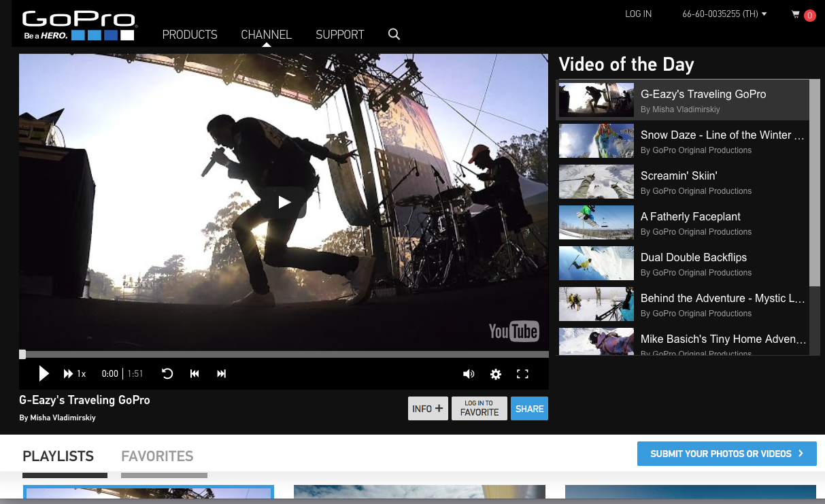The width and height of the screenshot is (825, 504).
Task: Mute audio with the speaker icon
Action: pyautogui.click(x=469, y=374)
